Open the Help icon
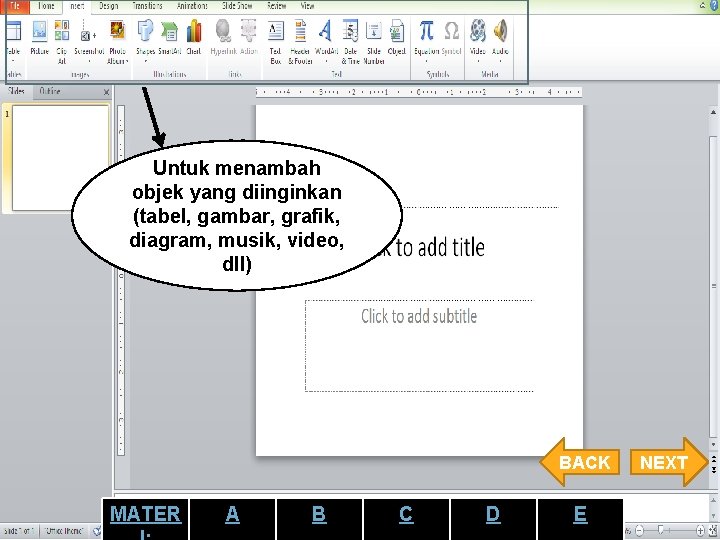The image size is (720, 540). (714, 6)
